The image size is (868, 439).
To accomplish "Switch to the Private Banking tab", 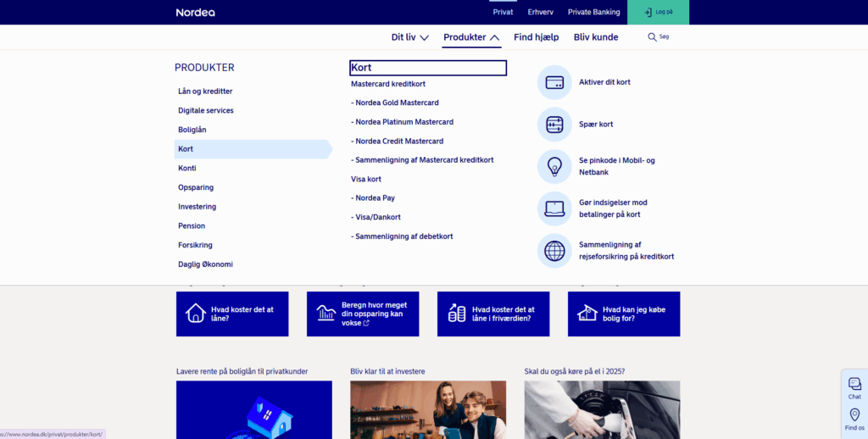I will point(593,12).
